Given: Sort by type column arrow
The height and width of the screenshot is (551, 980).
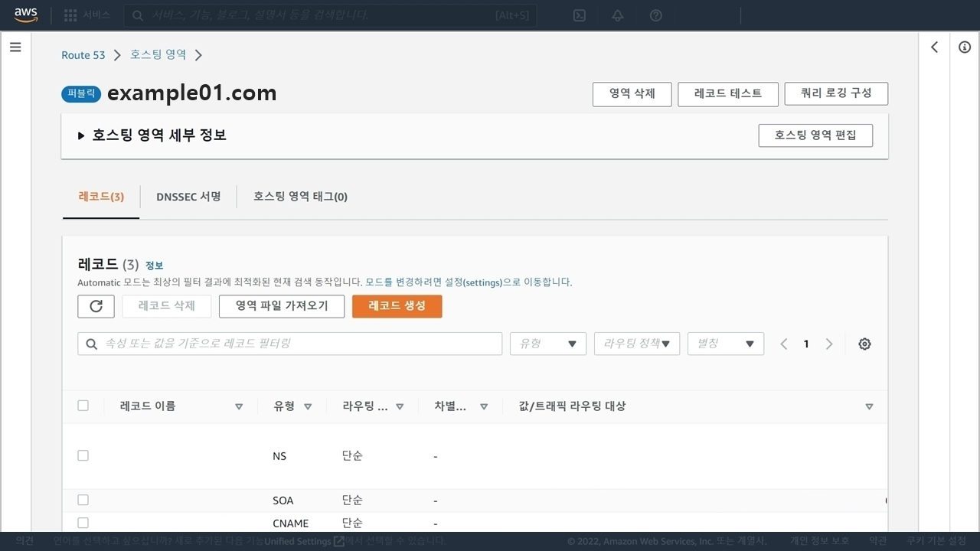Looking at the screenshot, I should click(x=308, y=407).
